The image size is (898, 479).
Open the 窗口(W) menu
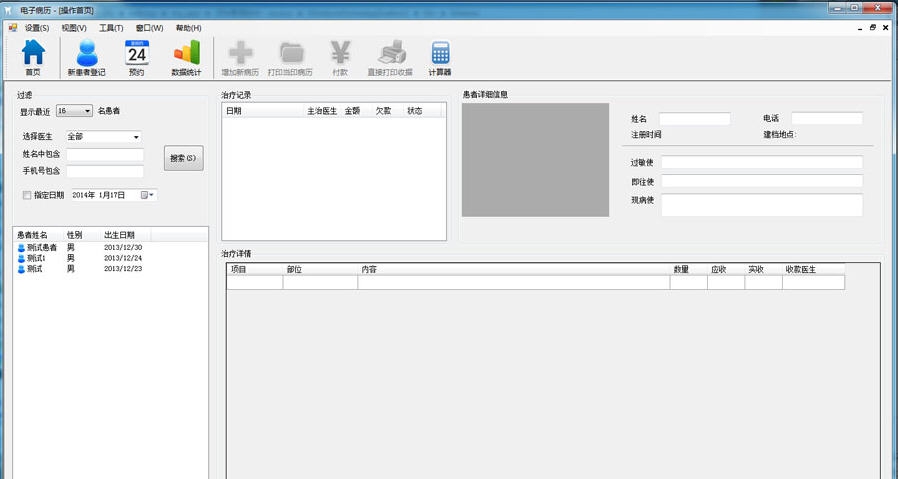[149, 28]
